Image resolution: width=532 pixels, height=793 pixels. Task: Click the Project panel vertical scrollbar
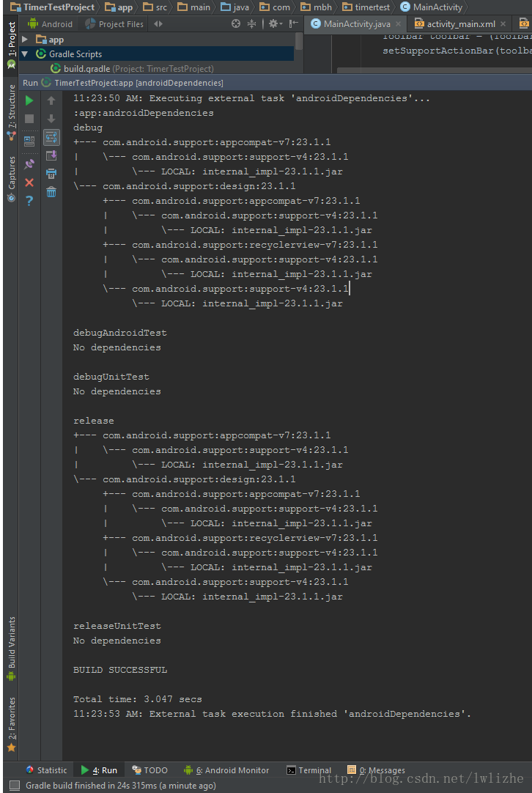pos(299,42)
